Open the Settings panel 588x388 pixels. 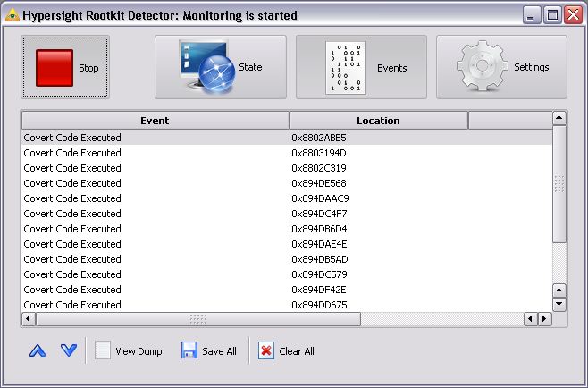[x=501, y=67]
